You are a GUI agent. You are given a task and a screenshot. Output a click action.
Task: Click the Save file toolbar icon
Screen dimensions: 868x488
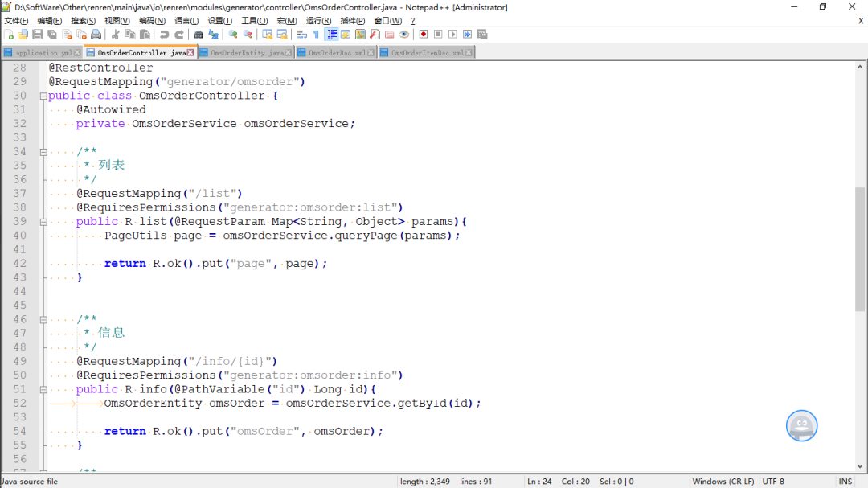(x=37, y=35)
